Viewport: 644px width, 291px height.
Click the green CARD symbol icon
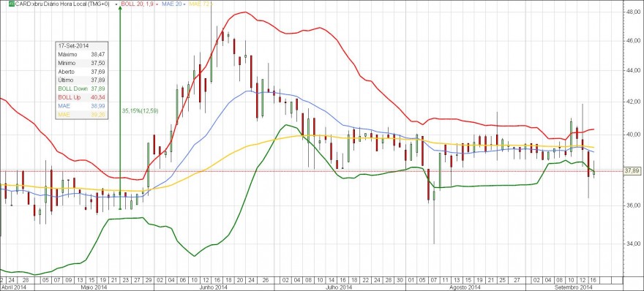coord(12,4)
